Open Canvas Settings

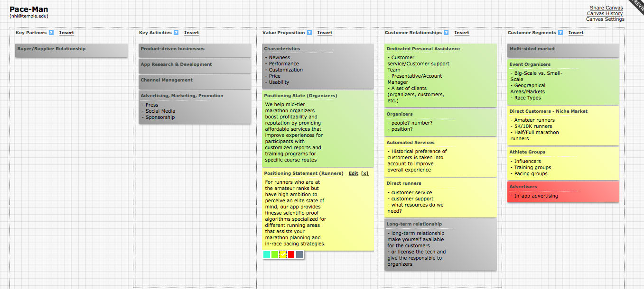click(605, 19)
